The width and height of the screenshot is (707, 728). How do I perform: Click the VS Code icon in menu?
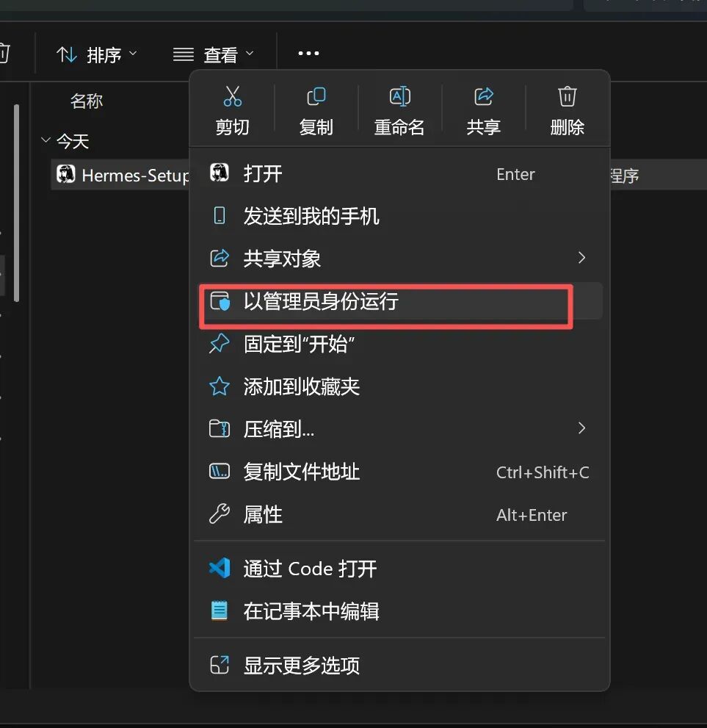click(x=220, y=568)
